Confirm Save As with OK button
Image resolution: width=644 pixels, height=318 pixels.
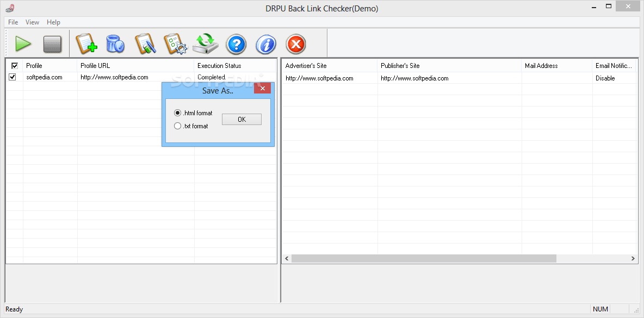[x=242, y=120]
